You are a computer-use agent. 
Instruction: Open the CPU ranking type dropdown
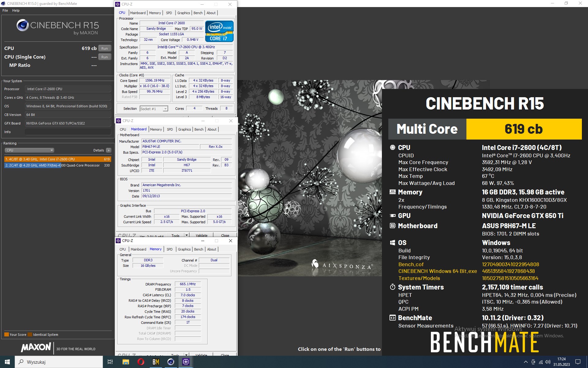pyautogui.click(x=29, y=150)
